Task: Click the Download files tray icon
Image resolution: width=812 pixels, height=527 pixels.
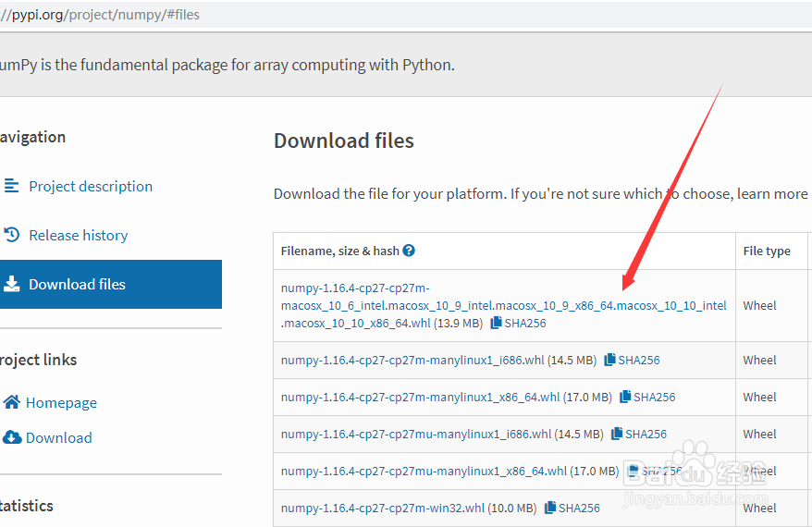Action: (11, 284)
